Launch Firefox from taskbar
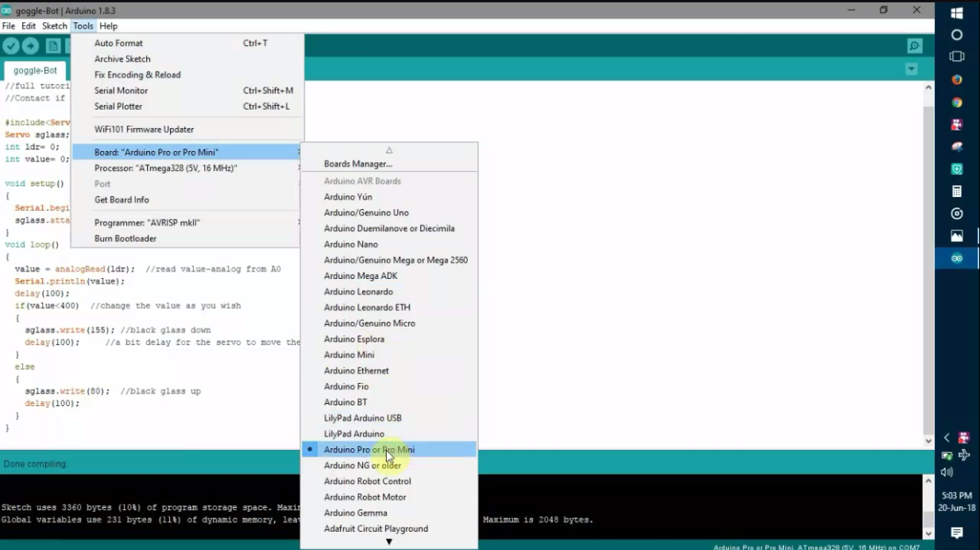980x550 pixels. [957, 80]
